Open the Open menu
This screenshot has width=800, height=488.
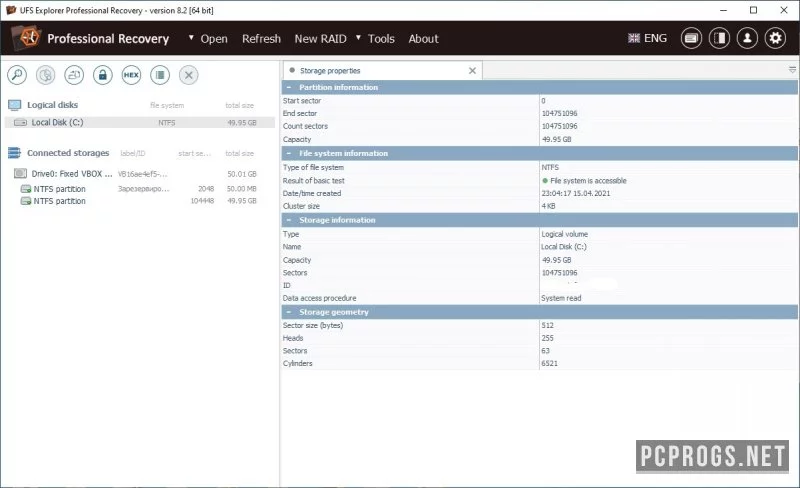coord(214,39)
